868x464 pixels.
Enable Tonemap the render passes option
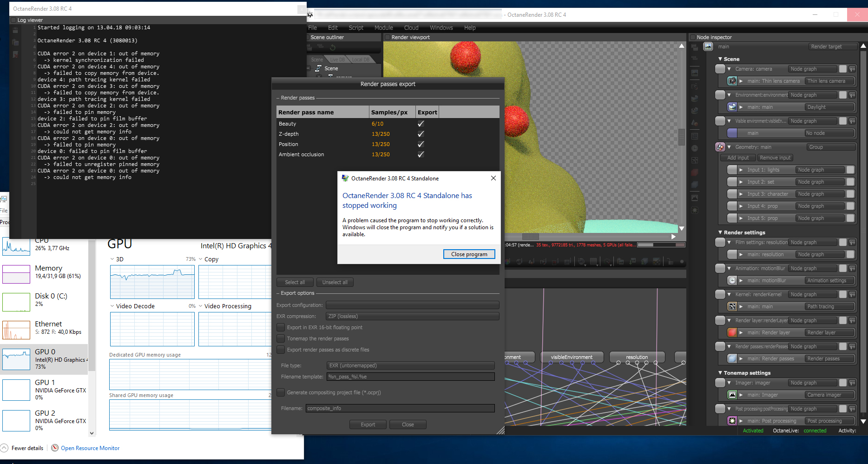[281, 338]
